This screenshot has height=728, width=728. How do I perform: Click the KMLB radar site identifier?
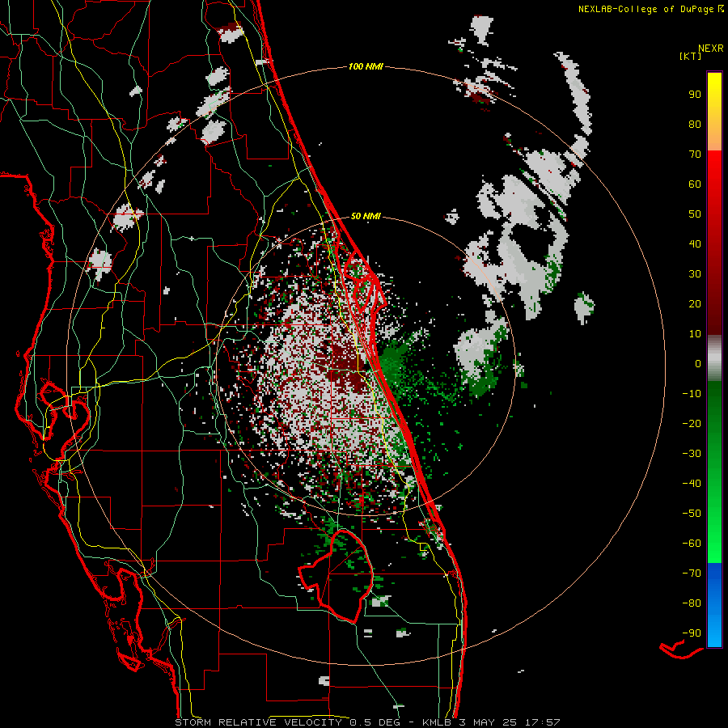[x=437, y=722]
